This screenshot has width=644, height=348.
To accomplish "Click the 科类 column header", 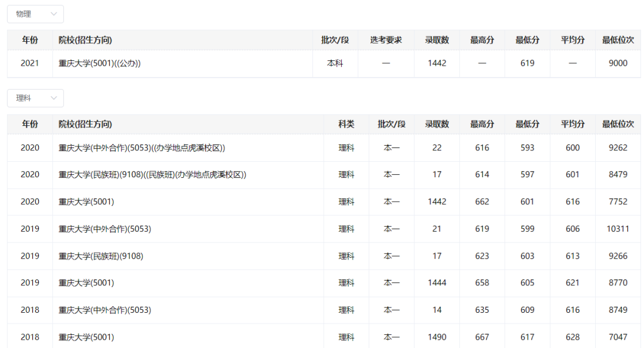I will [x=346, y=124].
